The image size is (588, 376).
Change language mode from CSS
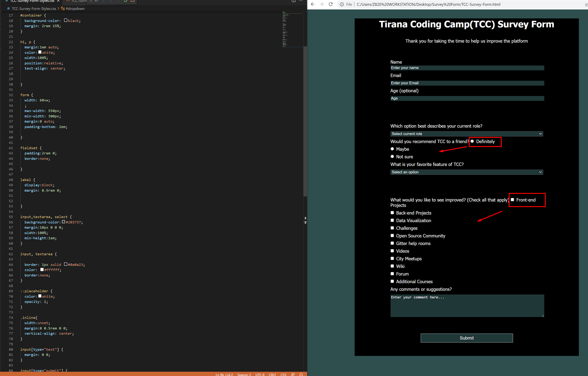point(283,374)
